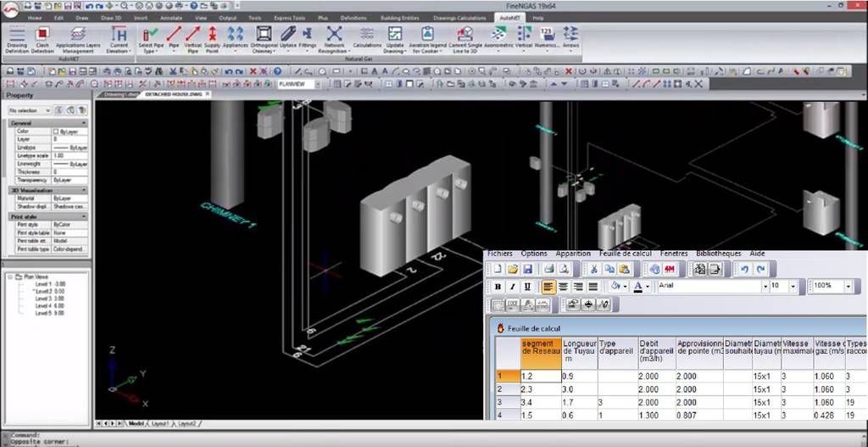Enable center text alignment
This screenshot has width=868, height=447.
click(x=563, y=287)
